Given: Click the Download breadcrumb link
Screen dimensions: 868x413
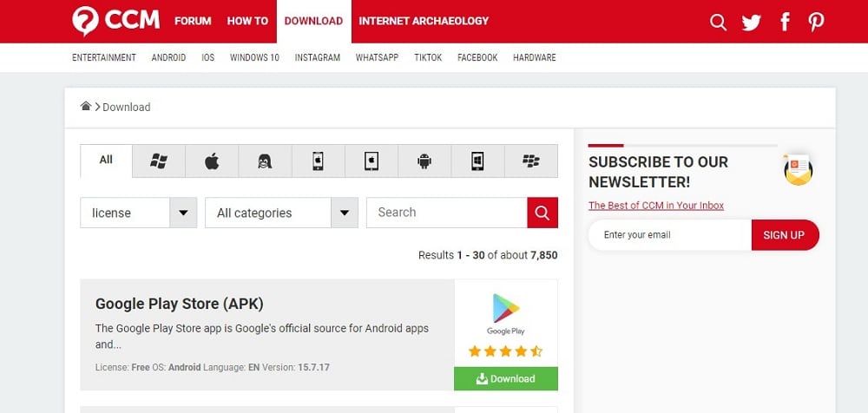Looking at the screenshot, I should [x=126, y=107].
